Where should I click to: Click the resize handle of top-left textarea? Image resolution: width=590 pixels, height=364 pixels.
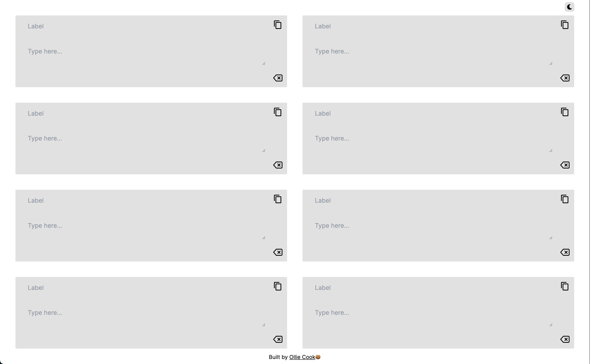(264, 63)
